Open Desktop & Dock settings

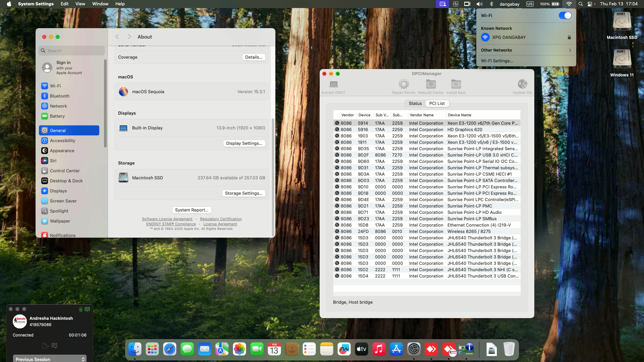69,181
